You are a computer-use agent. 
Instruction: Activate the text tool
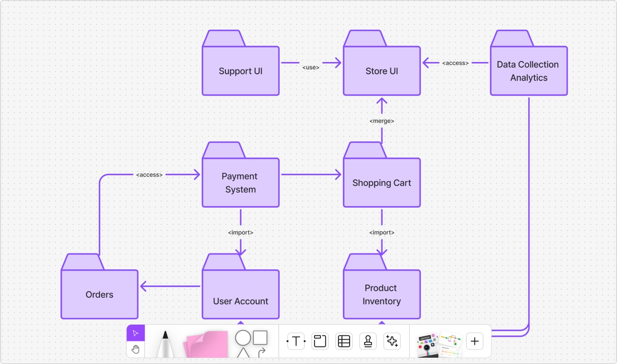(296, 340)
